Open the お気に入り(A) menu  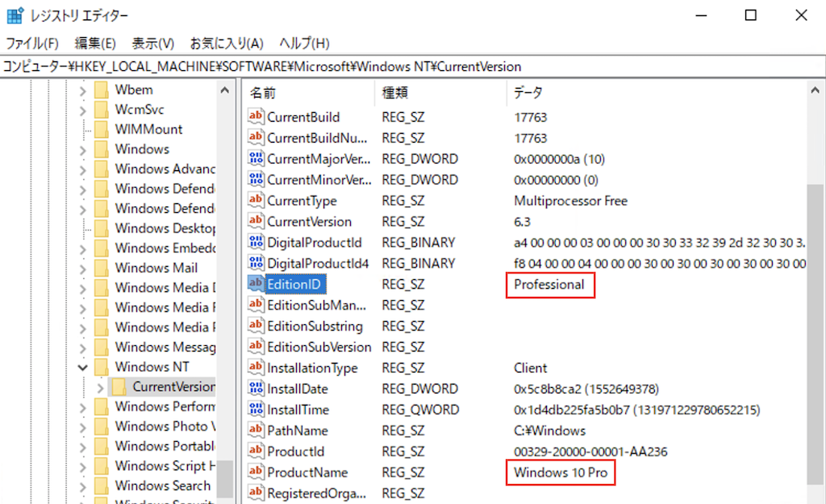click(x=227, y=43)
